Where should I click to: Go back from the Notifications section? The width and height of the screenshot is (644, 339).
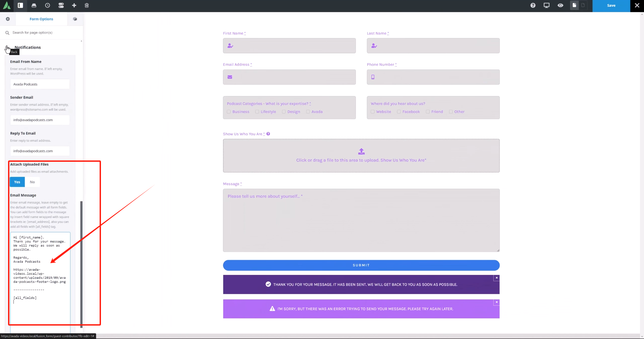tap(7, 48)
